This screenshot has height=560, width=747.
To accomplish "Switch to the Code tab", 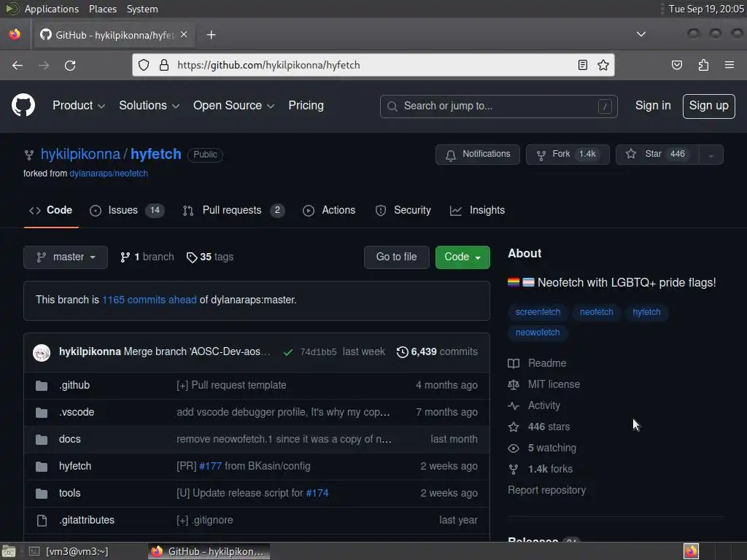I will [51, 210].
